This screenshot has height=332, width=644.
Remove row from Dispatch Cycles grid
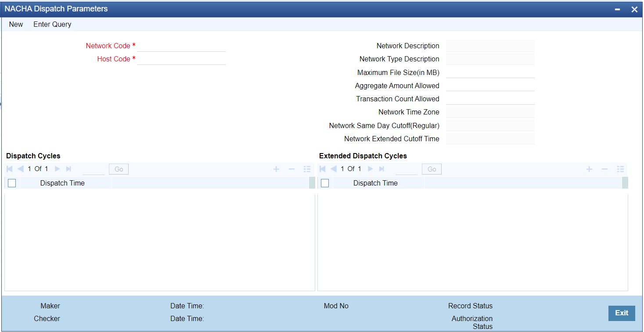291,169
